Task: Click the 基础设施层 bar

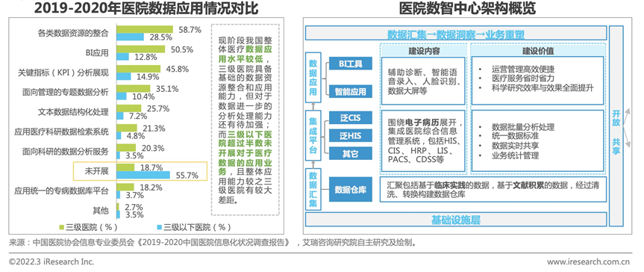Action: [x=455, y=220]
